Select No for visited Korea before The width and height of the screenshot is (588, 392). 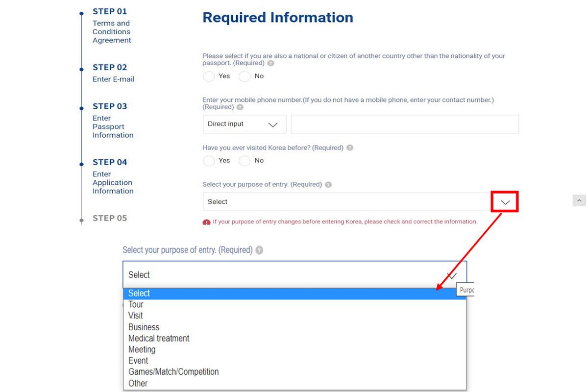click(245, 161)
